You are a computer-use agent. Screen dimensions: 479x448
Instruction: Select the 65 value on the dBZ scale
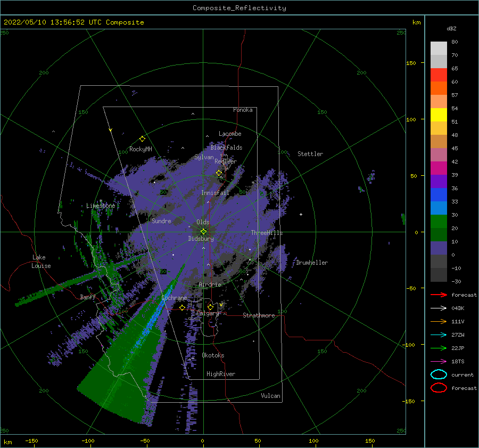coord(455,69)
